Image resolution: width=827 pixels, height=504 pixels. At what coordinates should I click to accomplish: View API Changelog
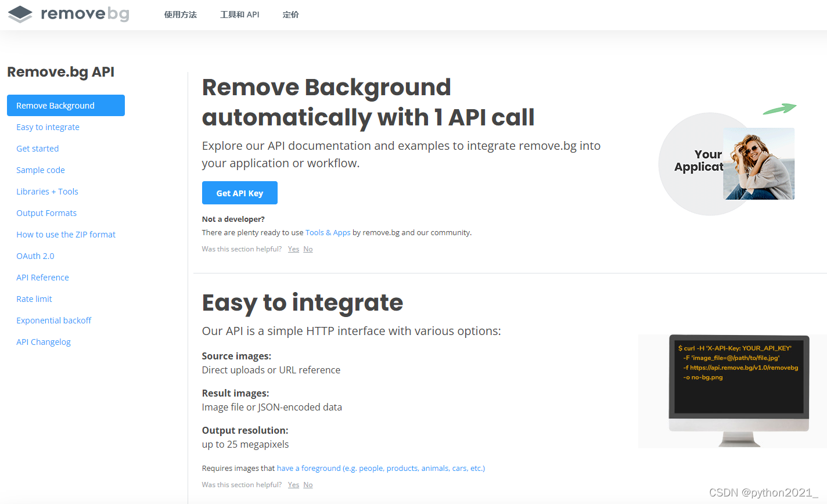tap(44, 342)
